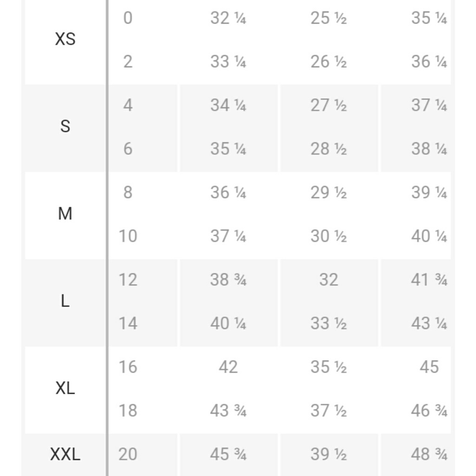Click the M size label

(65, 214)
